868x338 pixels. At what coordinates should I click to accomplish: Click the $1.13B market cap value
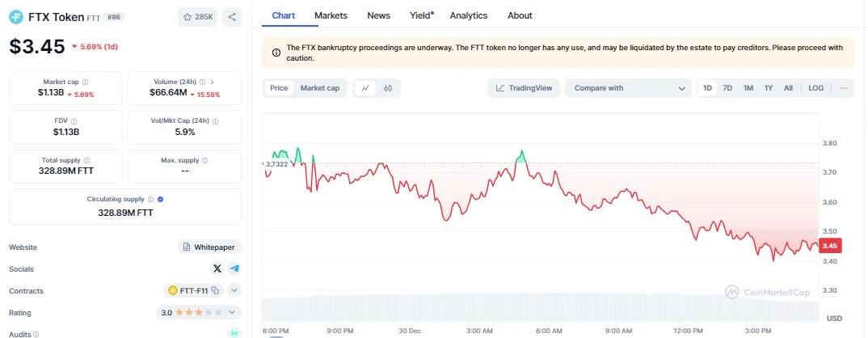(x=51, y=92)
